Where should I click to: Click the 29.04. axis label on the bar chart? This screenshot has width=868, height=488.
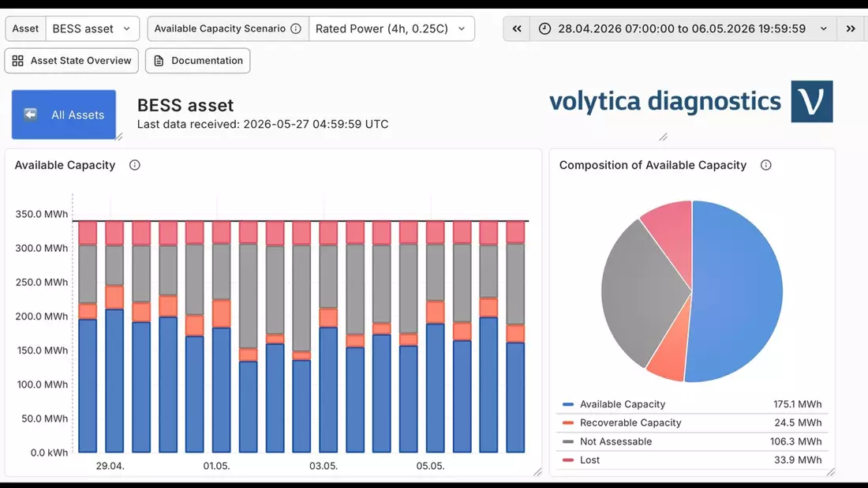pyautogui.click(x=110, y=466)
